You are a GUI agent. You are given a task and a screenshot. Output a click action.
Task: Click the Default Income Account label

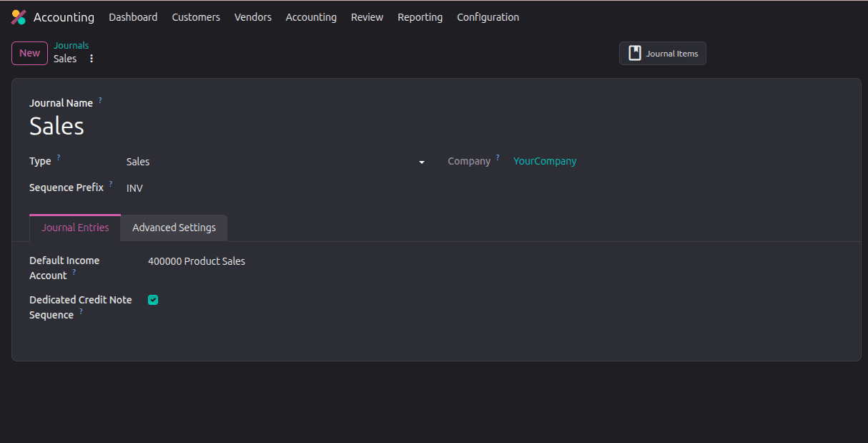coord(64,268)
